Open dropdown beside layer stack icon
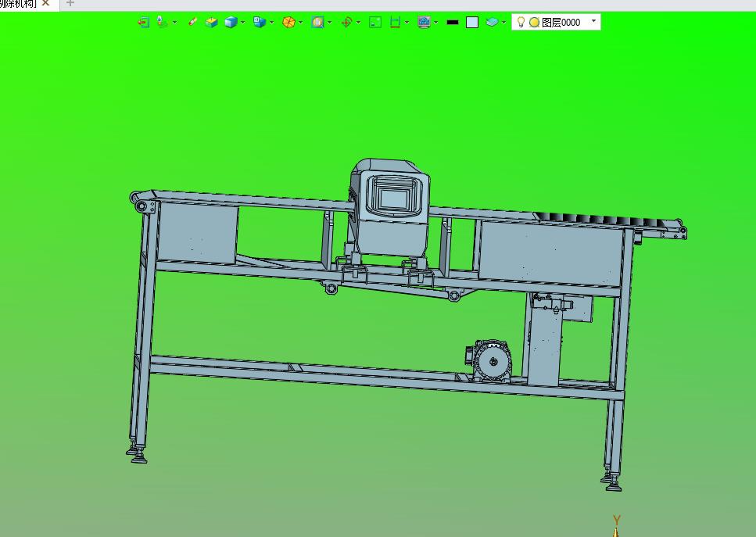The image size is (756, 537). (503, 22)
